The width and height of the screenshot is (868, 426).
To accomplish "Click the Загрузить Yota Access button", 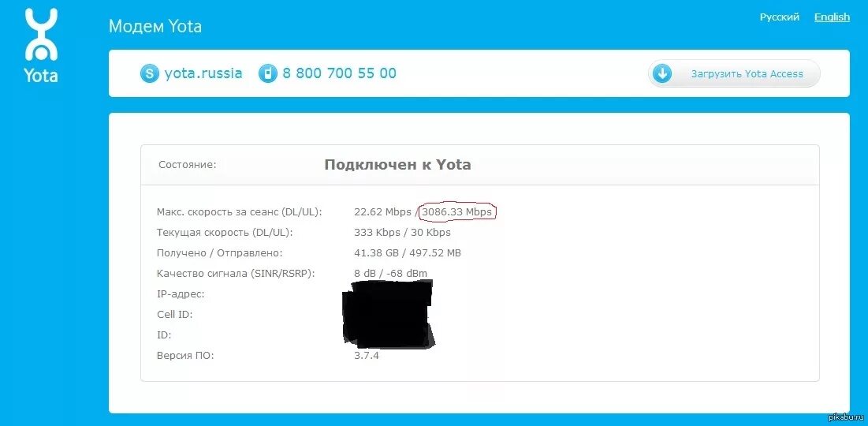I will point(734,73).
